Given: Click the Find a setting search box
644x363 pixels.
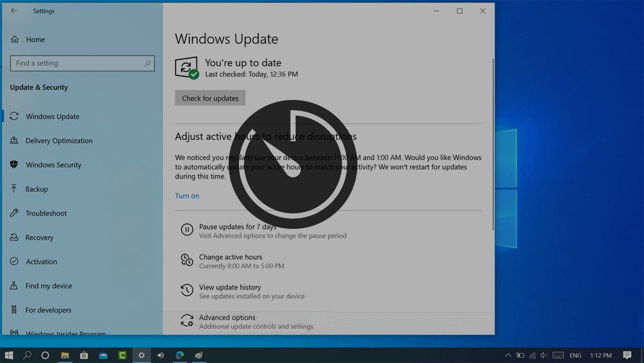Looking at the screenshot, I should (82, 63).
